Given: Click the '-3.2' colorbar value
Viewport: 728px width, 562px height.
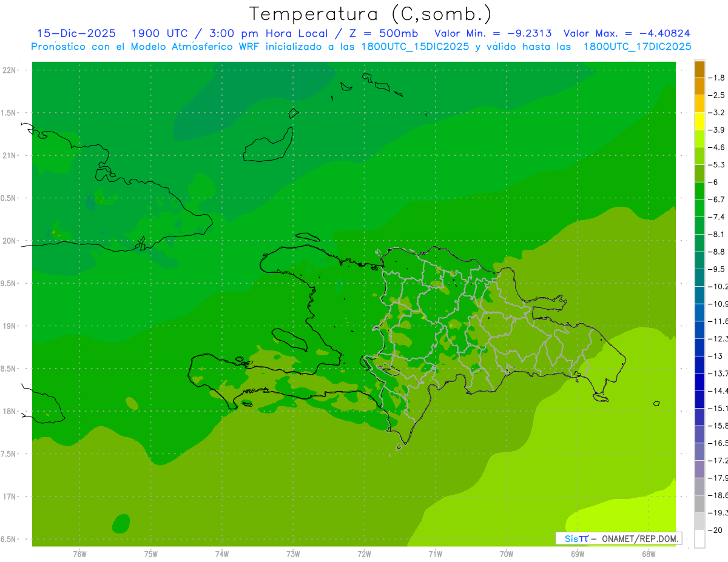Looking at the screenshot, I should click(717, 113).
